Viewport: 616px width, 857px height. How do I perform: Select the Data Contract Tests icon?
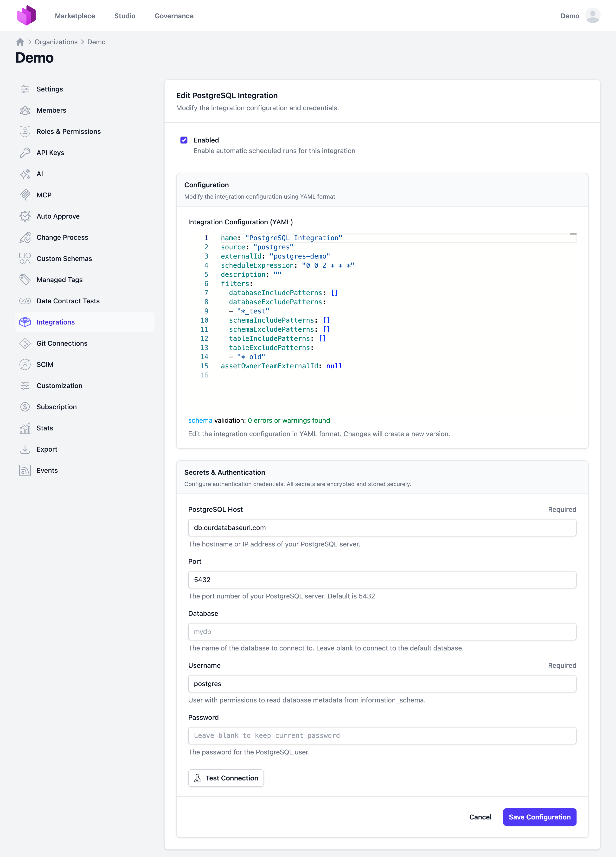(25, 301)
